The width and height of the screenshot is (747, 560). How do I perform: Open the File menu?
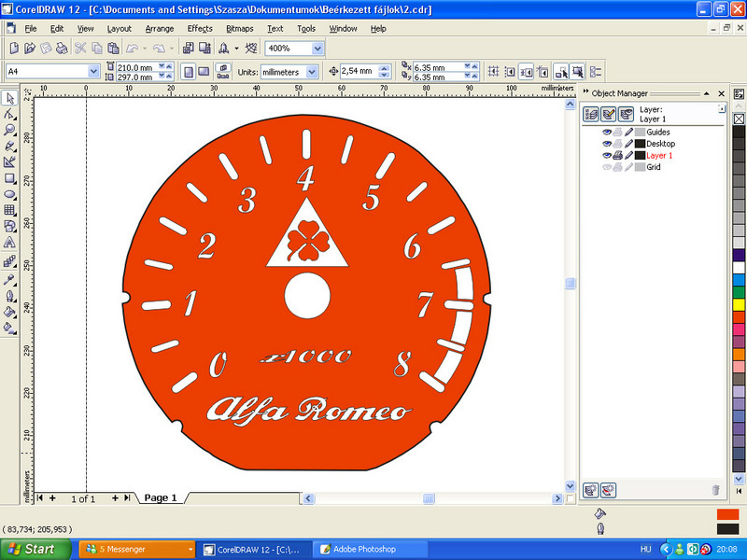click(x=31, y=29)
